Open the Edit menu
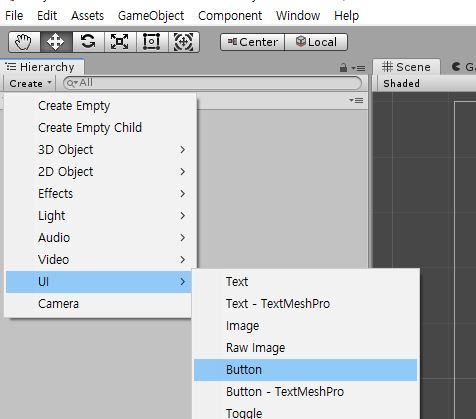The width and height of the screenshot is (476, 419). pos(47,16)
